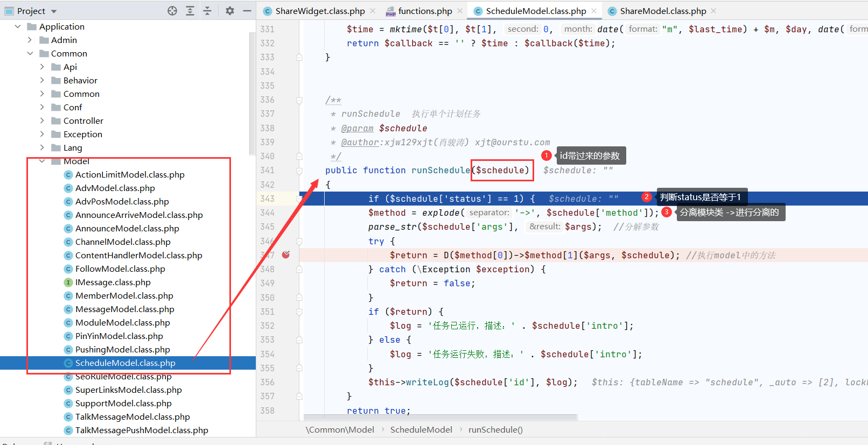Close the ShareModel.class.php tab
The width and height of the screenshot is (868, 445).
pyautogui.click(x=713, y=11)
